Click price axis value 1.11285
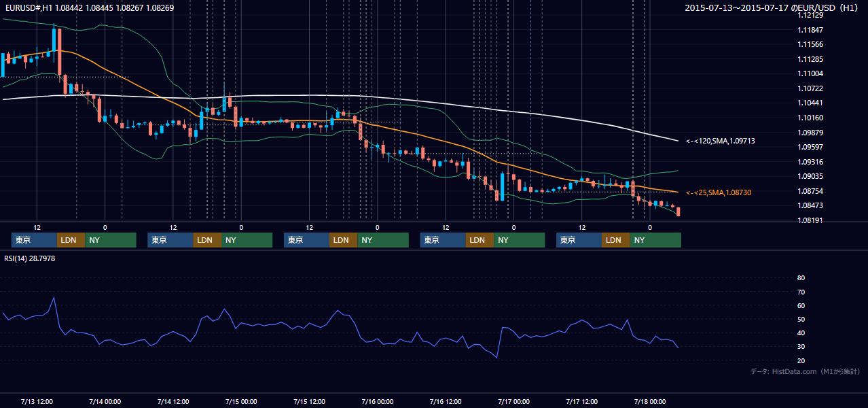 click(x=810, y=59)
